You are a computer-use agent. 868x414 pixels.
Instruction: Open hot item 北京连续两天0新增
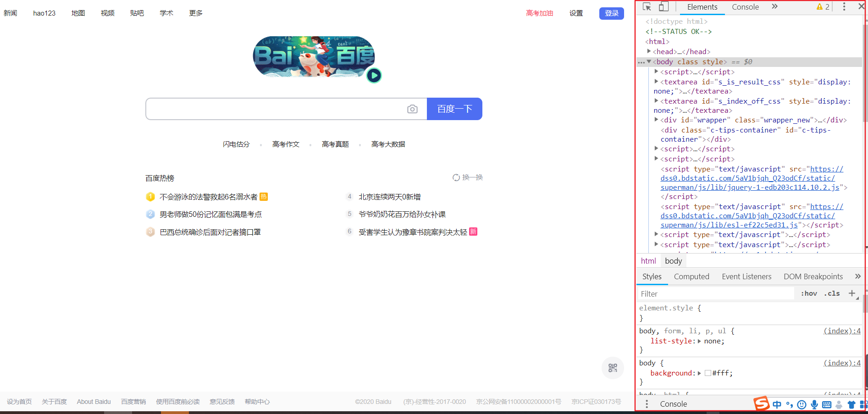(x=389, y=197)
